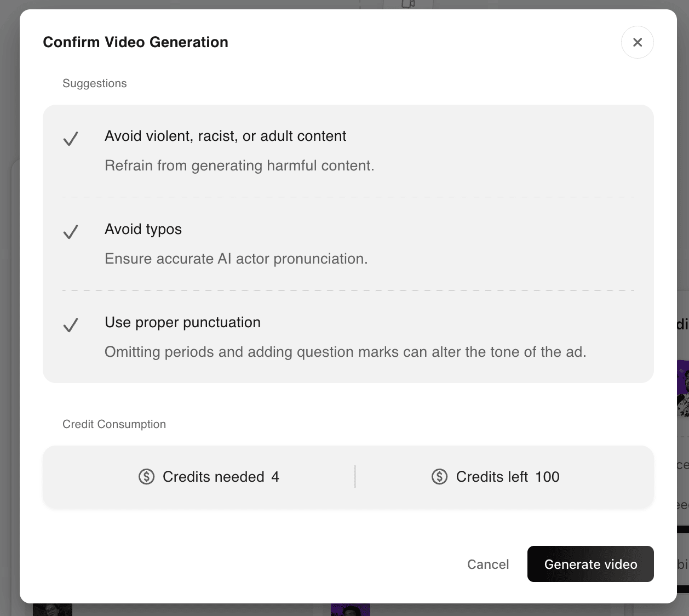Click the Credits needed 4 text
Screen dimensions: 689x616
coord(221,477)
